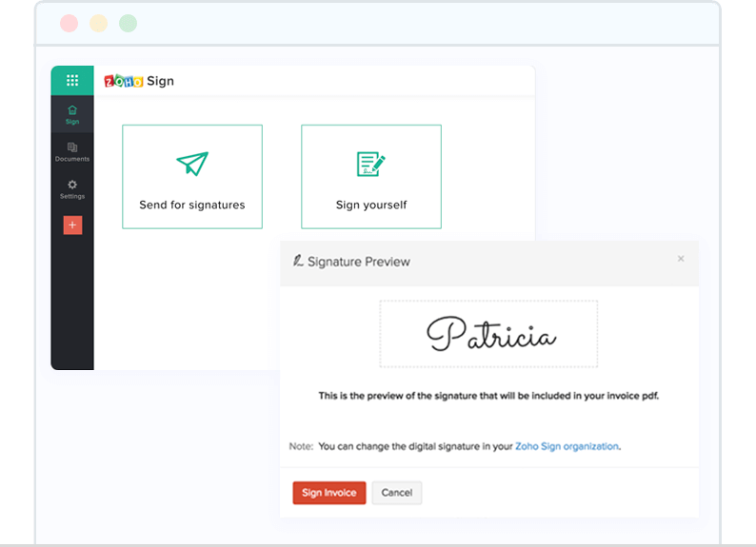This screenshot has height=547, width=756.
Task: Click the Zoho logo in header
Action: (x=124, y=81)
